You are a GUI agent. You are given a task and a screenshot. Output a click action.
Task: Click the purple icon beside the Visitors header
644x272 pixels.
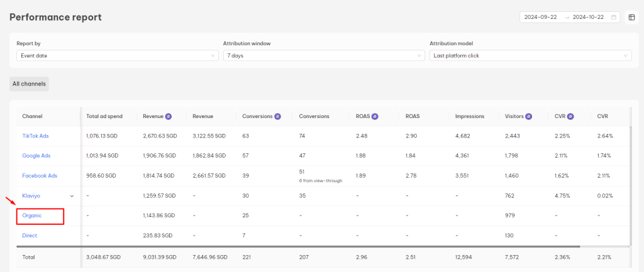[x=530, y=116]
